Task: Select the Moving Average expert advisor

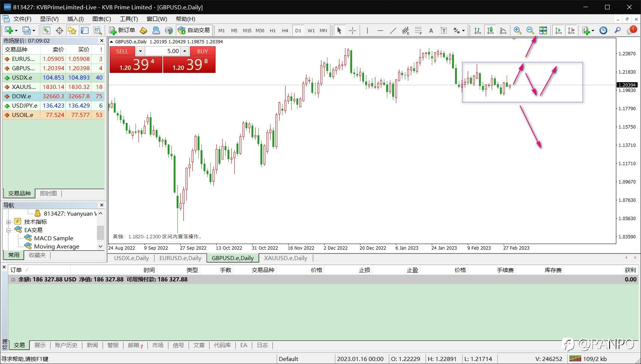Action: tap(57, 246)
